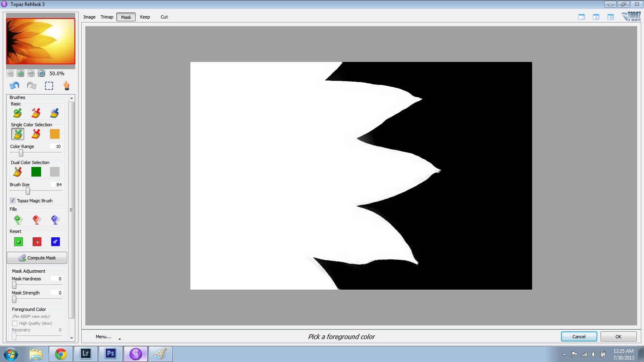Image resolution: width=644 pixels, height=362 pixels.
Task: Activate the hand pan tool
Action: tap(66, 86)
